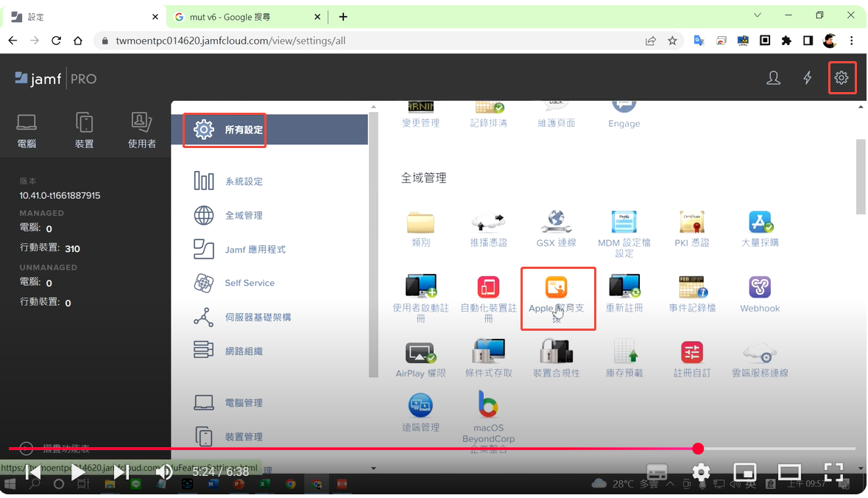Go to 電腦 computers section

coord(27,130)
